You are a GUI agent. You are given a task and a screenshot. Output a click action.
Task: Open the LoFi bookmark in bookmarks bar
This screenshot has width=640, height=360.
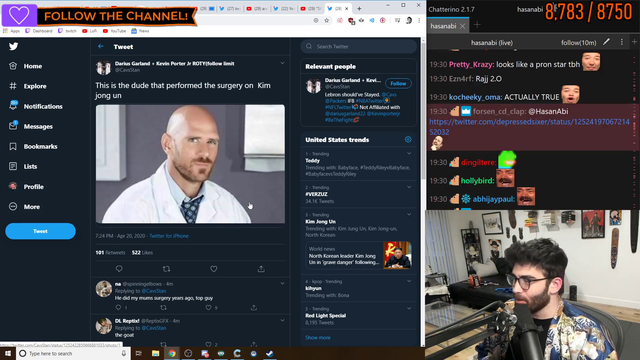point(89,31)
